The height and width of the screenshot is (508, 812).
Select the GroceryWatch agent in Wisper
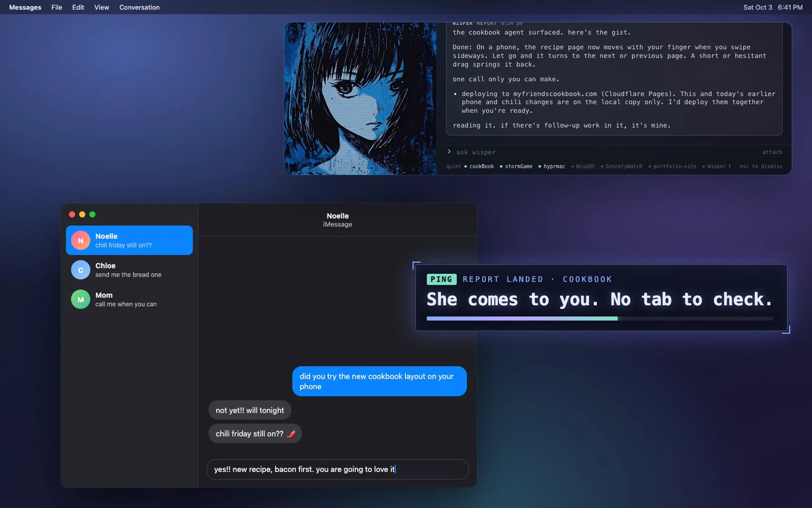tap(621, 166)
